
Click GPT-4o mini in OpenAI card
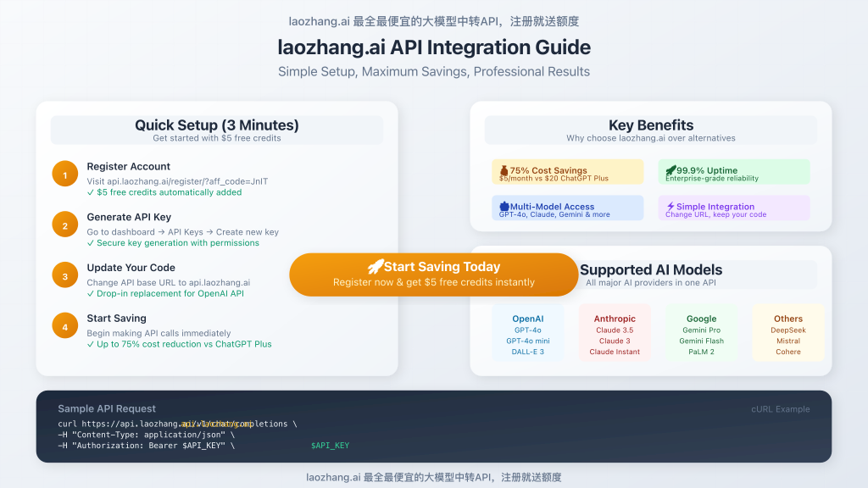pos(527,341)
